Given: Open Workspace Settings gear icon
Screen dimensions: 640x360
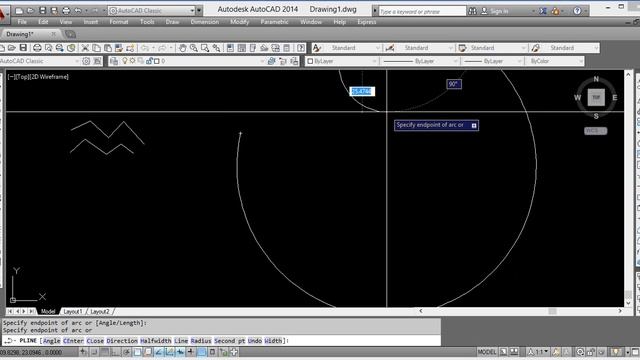Looking at the screenshot, I should [86, 61].
